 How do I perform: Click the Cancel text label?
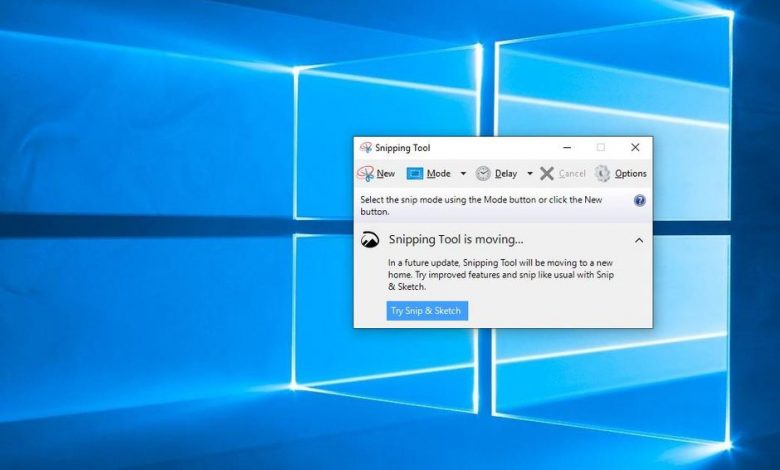tap(572, 174)
